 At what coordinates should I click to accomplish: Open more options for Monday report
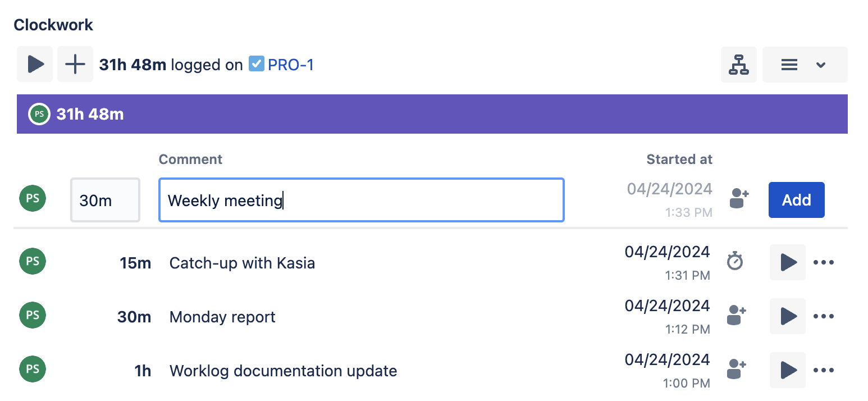[x=824, y=316]
